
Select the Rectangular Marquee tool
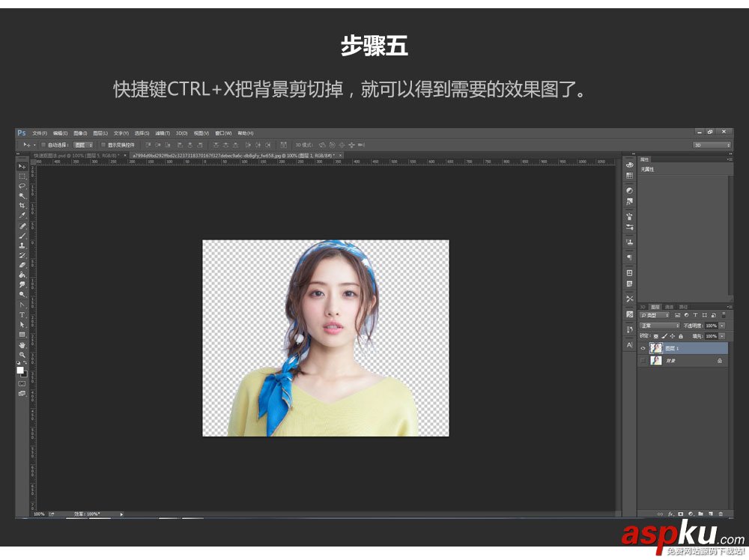22,176
